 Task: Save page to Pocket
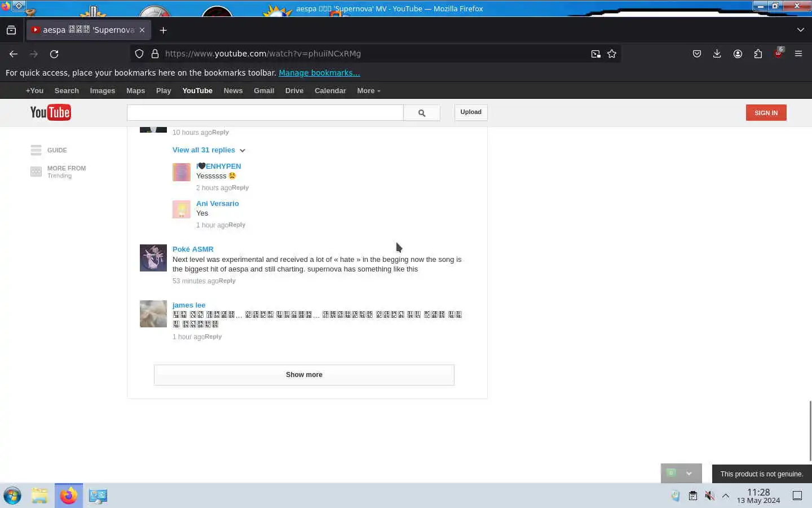pyautogui.click(x=697, y=54)
